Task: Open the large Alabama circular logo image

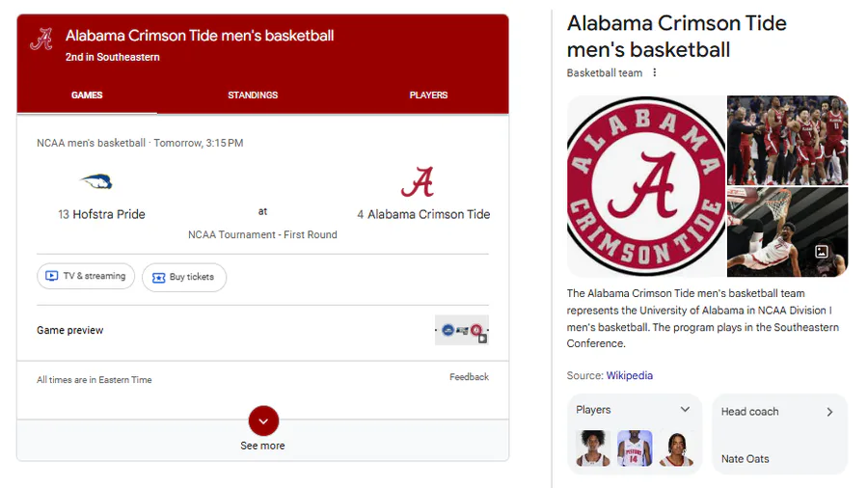Action: 645,186
